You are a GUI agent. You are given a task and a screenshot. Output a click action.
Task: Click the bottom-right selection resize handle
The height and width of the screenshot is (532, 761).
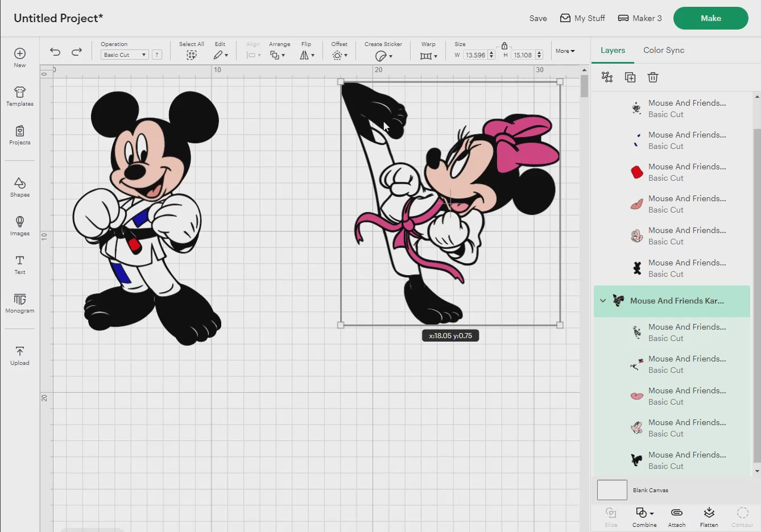point(560,325)
